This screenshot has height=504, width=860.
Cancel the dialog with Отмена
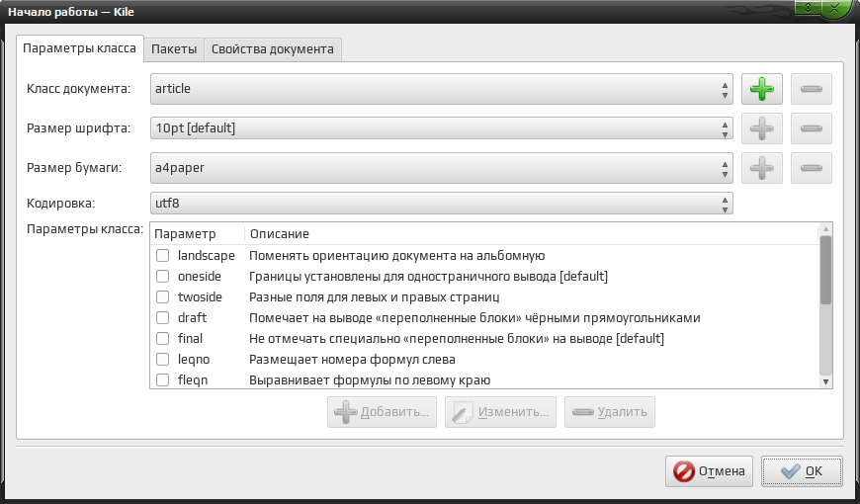pos(709,471)
